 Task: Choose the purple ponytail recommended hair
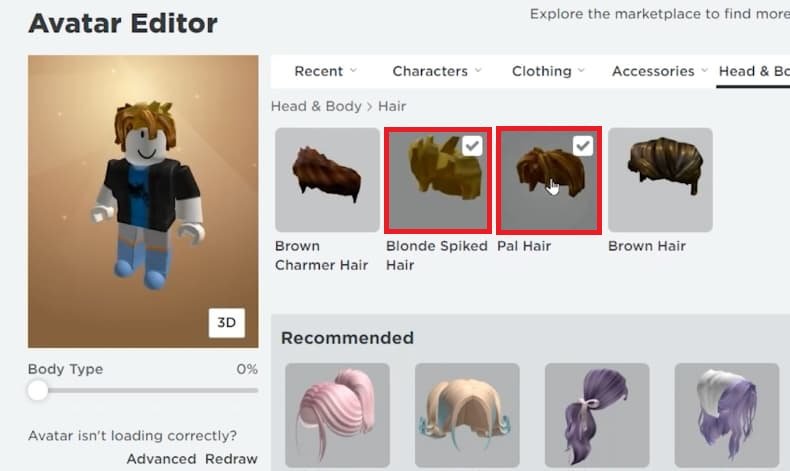pos(597,415)
